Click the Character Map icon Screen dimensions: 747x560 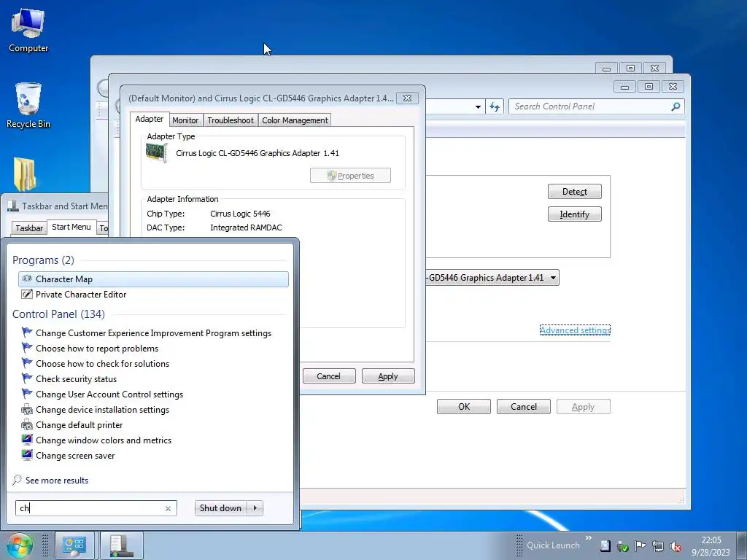27,279
